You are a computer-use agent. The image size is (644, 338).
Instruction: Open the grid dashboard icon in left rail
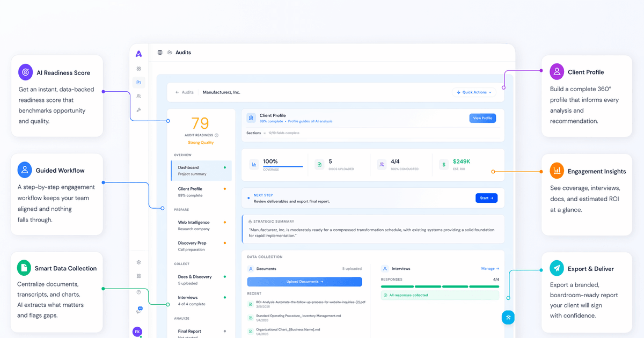point(138,69)
